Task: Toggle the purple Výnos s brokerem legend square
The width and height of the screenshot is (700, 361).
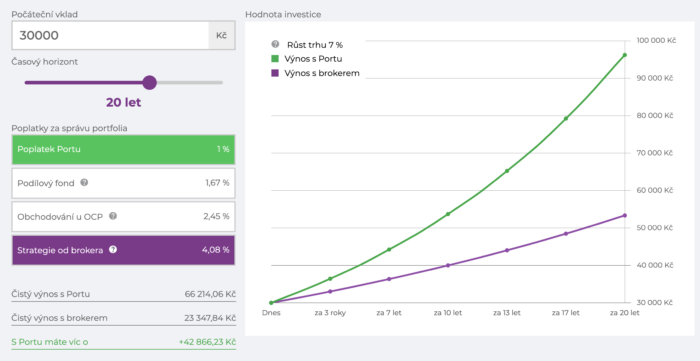Action: point(275,73)
